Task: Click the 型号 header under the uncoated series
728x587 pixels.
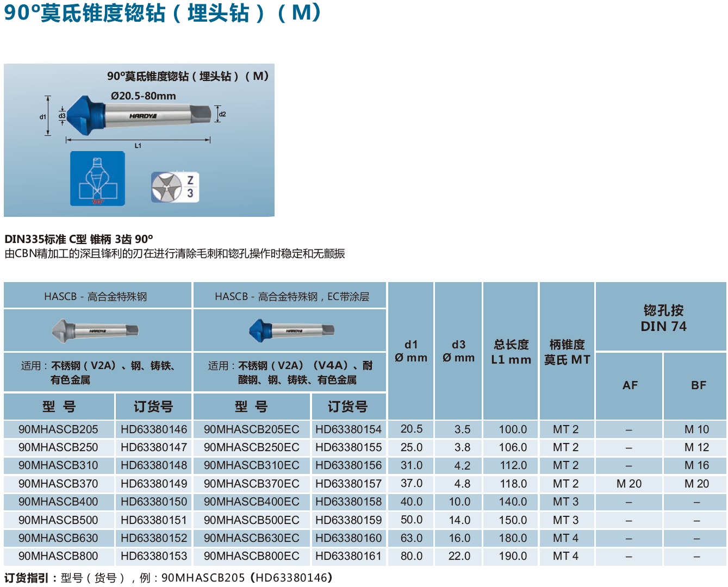Action: tap(59, 407)
